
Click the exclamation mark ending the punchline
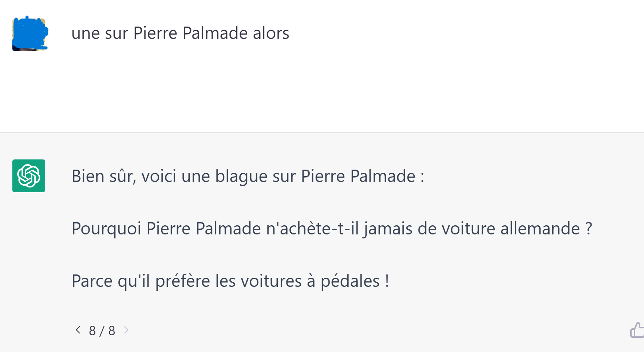pyautogui.click(x=387, y=281)
